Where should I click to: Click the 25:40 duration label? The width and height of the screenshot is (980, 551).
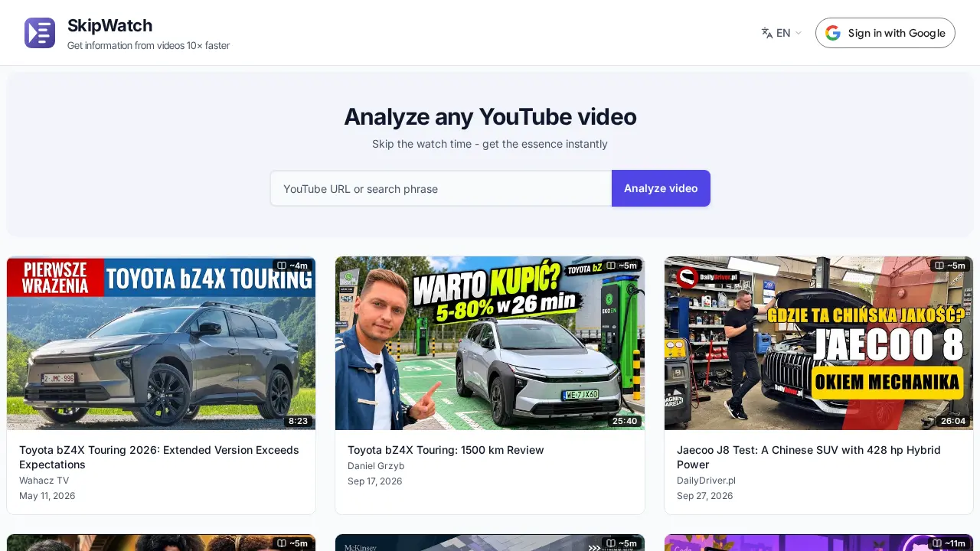click(625, 421)
